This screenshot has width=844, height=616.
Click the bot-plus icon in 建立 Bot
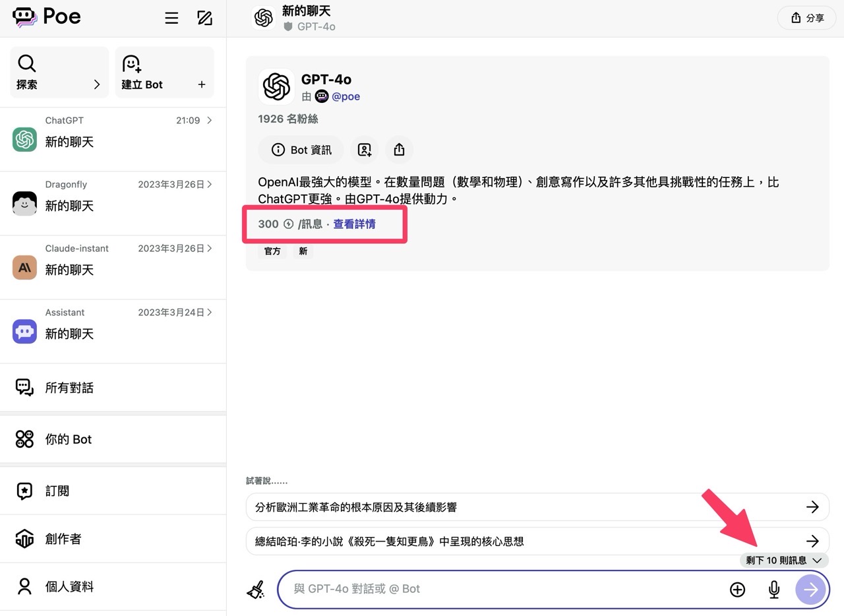pyautogui.click(x=132, y=63)
